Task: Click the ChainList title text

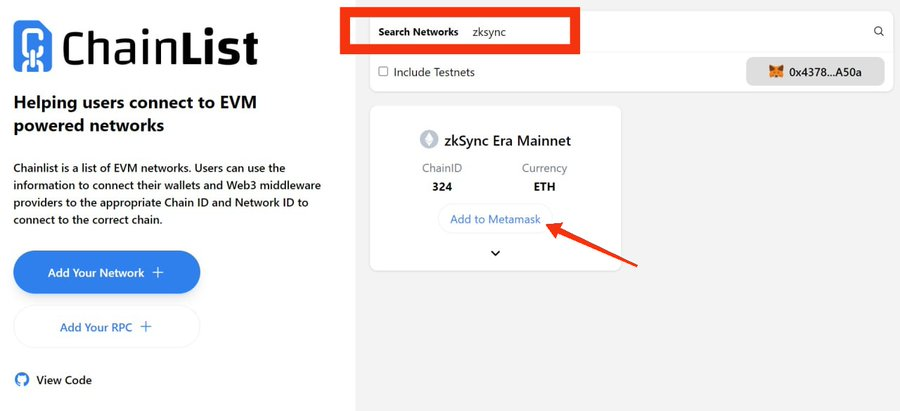Action: point(160,47)
